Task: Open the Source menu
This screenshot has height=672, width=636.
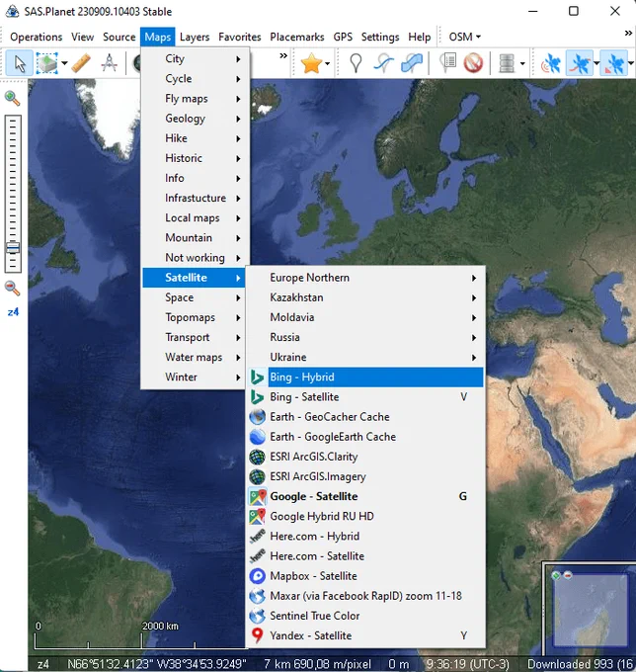Action: (x=119, y=37)
